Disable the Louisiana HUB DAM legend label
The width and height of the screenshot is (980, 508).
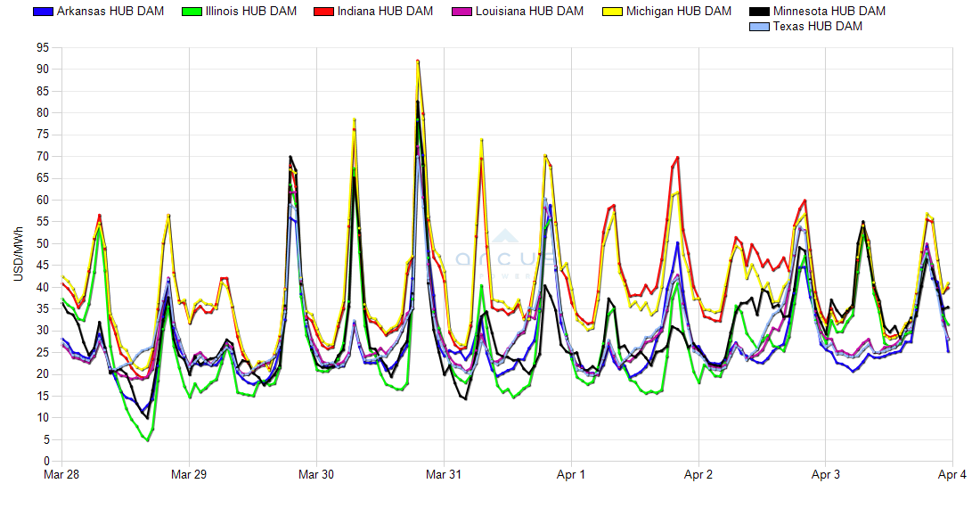(529, 12)
